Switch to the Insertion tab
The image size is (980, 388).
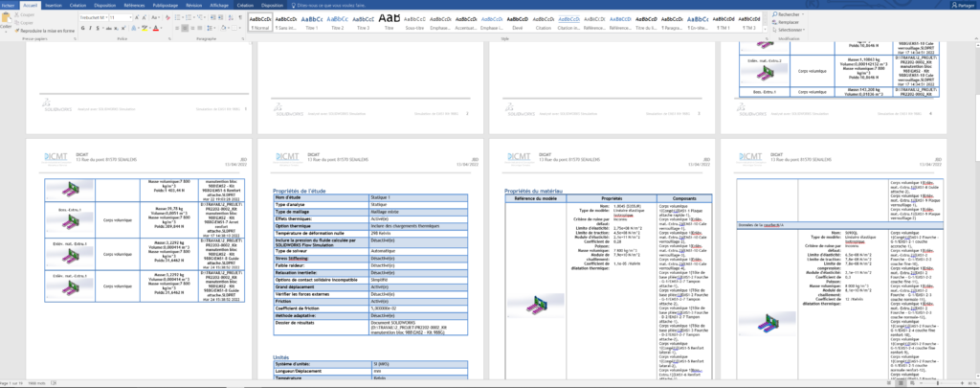pyautogui.click(x=54, y=5)
